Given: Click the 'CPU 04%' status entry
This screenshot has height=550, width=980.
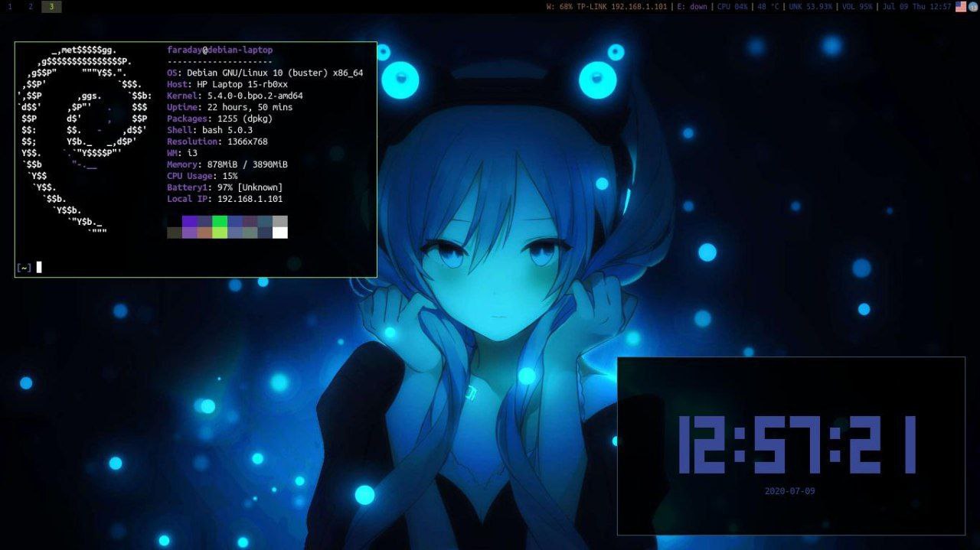Looking at the screenshot, I should click(733, 6).
